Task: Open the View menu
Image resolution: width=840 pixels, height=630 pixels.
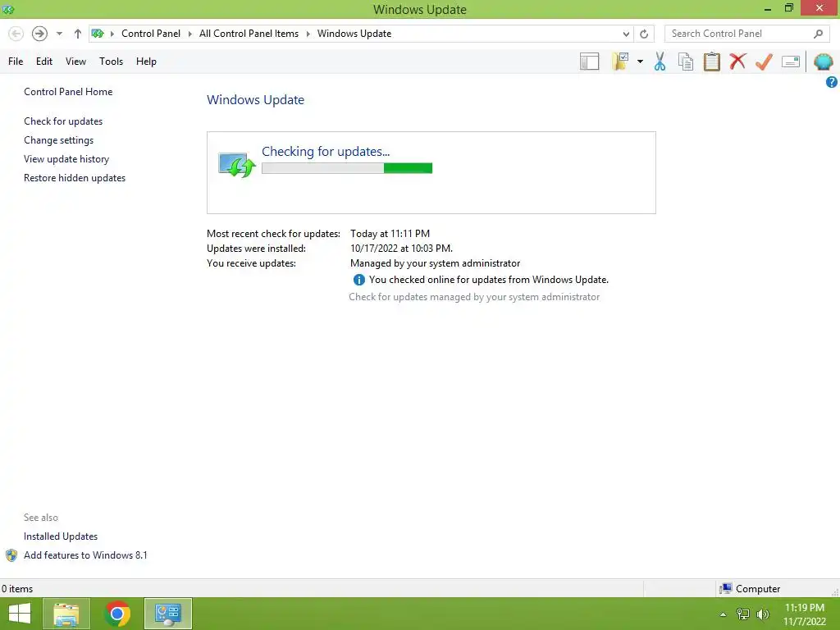Action: [x=75, y=62]
